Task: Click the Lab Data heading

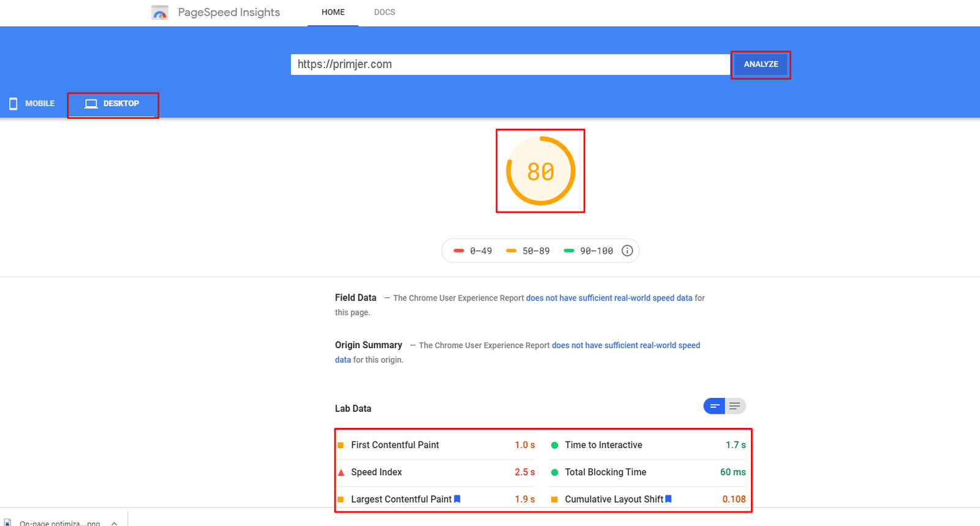Action: (353, 409)
